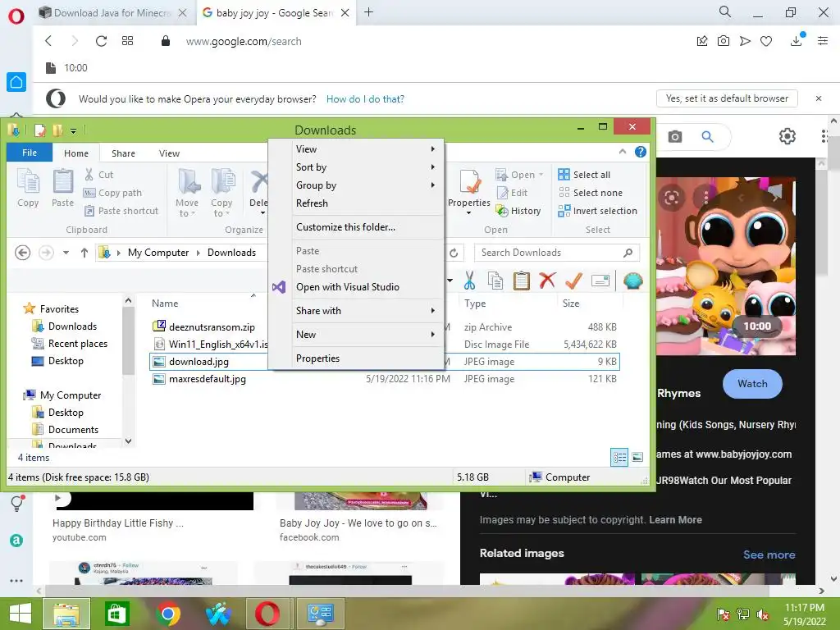This screenshot has height=630, width=840.
Task: Click Select all in the ribbon
Action: (x=584, y=175)
